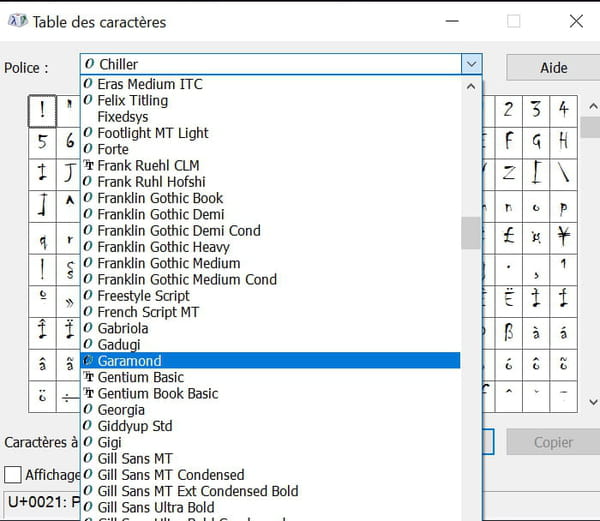Select Gill Sans MT Condensed font

pyautogui.click(x=270, y=475)
